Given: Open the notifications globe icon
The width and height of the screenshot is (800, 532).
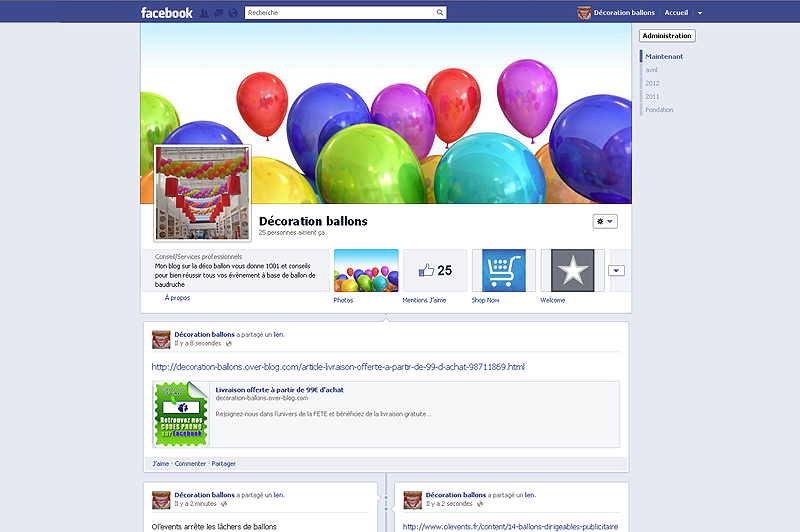Looking at the screenshot, I should tap(233, 13).
